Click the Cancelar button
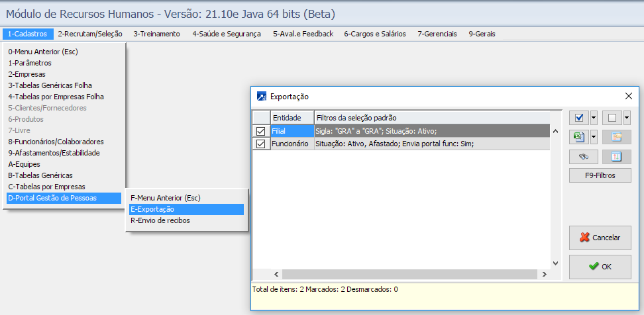Image resolution: width=644 pixels, height=315 pixels. coord(600,238)
